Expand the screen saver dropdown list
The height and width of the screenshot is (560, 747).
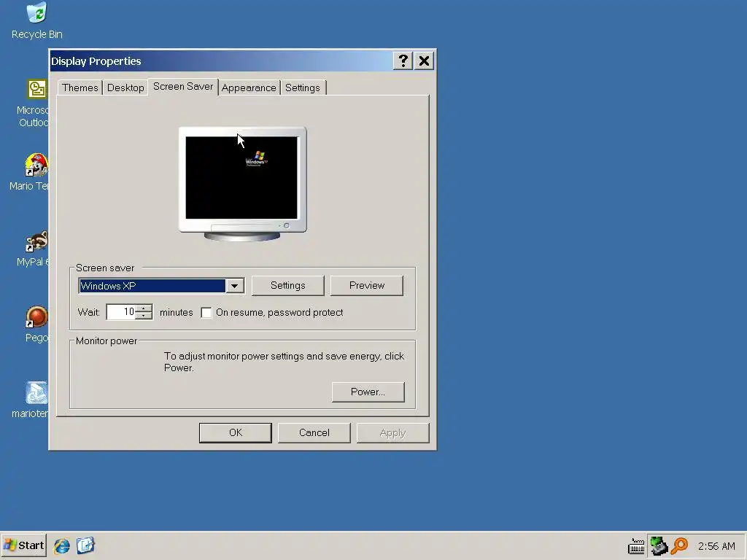point(234,286)
